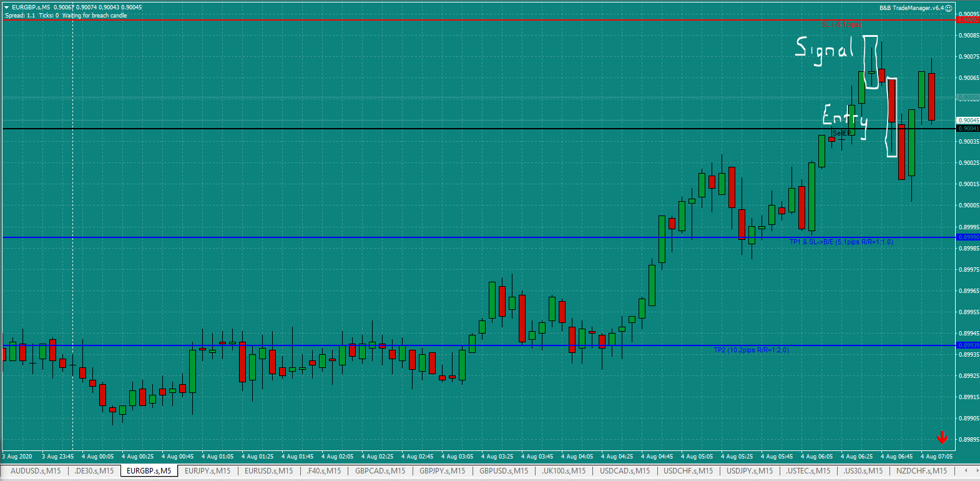
Task: Switch to the NZDCHF.s,M15 tab
Action: [x=921, y=471]
